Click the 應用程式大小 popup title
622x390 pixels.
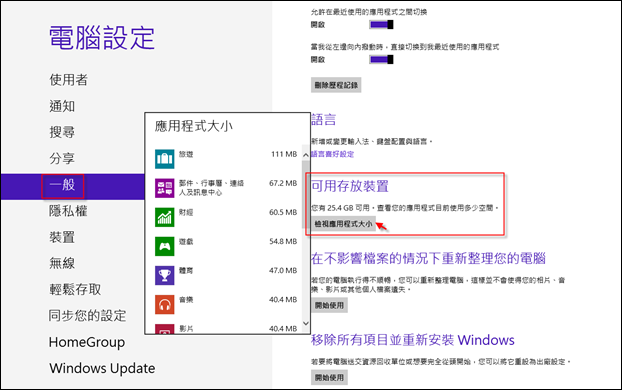(x=194, y=126)
